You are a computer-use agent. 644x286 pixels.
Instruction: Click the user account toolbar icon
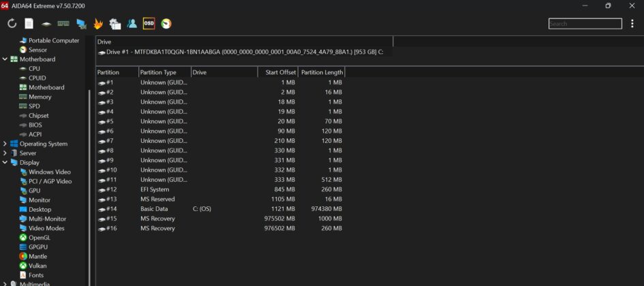(x=132, y=23)
